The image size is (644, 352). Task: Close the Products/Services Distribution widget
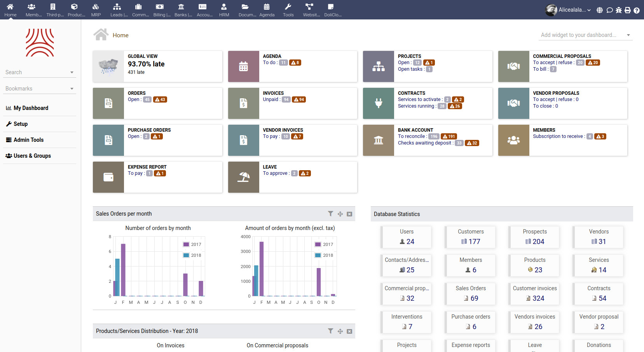[349, 331]
